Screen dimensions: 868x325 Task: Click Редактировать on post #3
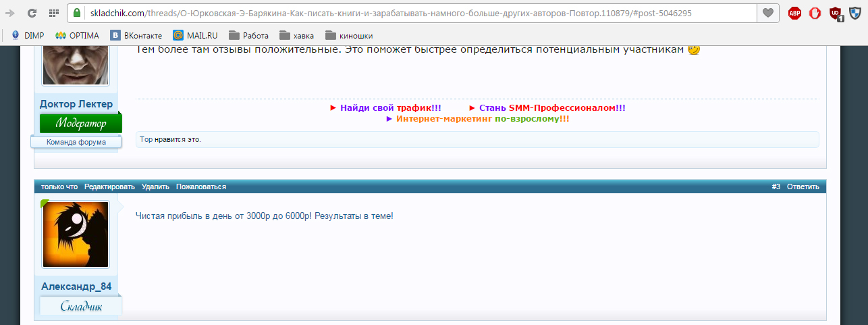click(109, 186)
